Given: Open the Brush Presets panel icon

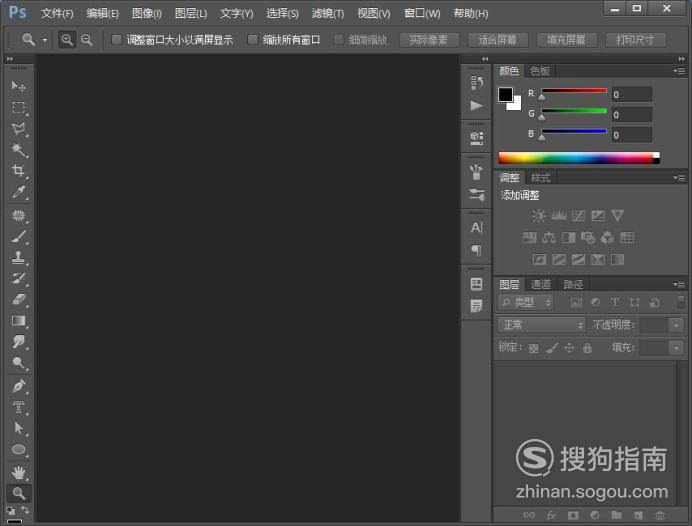Looking at the screenshot, I should click(x=476, y=195).
